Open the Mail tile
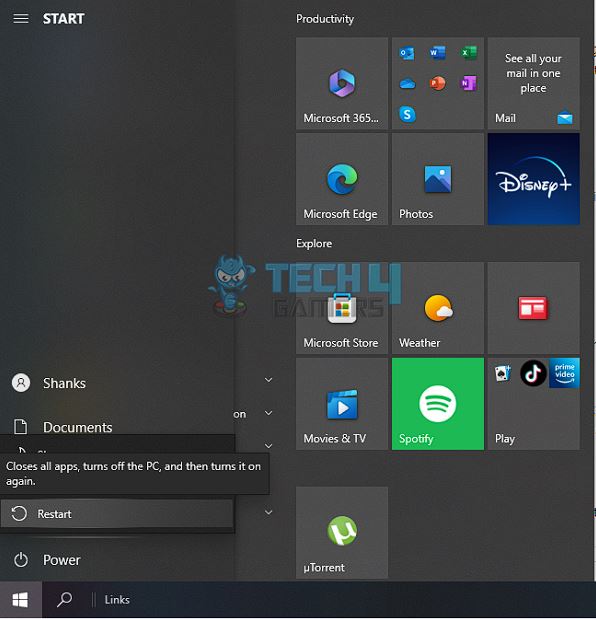 point(534,83)
